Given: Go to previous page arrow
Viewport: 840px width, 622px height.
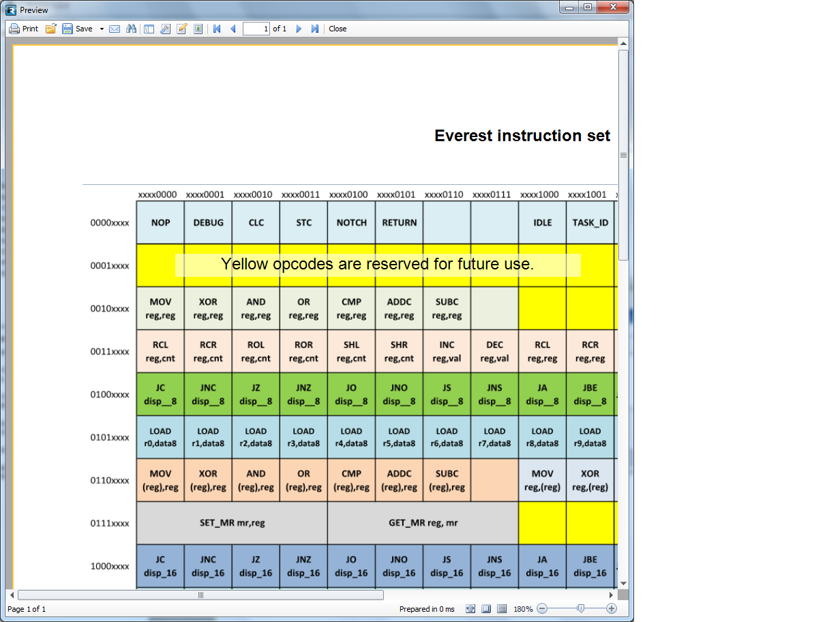Looking at the screenshot, I should [232, 29].
